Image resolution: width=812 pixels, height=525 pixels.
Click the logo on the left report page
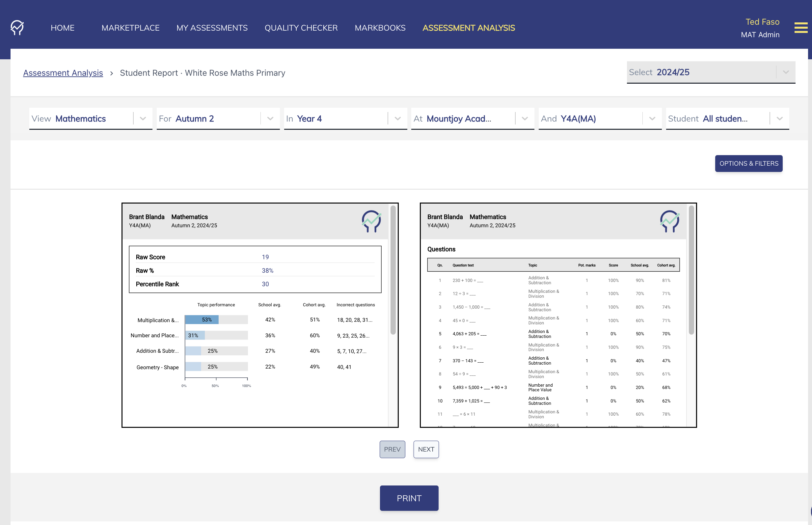pyautogui.click(x=371, y=221)
